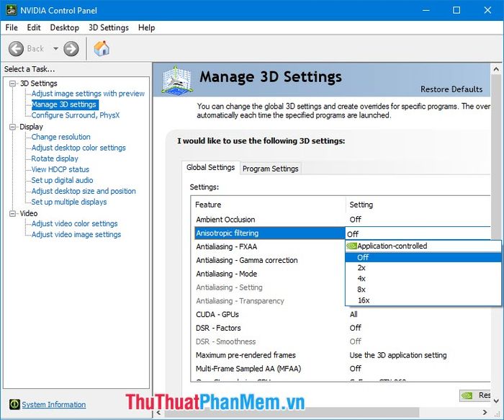Collapse the Display tree node
Image resolution: width=504 pixels, height=420 pixels.
point(12,127)
